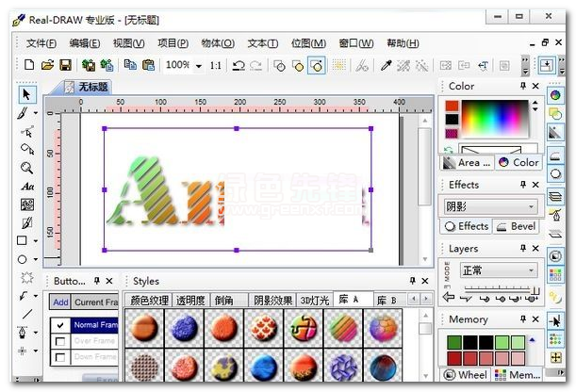Activate the Aa text tool
The width and height of the screenshot is (576, 392).
point(27,187)
